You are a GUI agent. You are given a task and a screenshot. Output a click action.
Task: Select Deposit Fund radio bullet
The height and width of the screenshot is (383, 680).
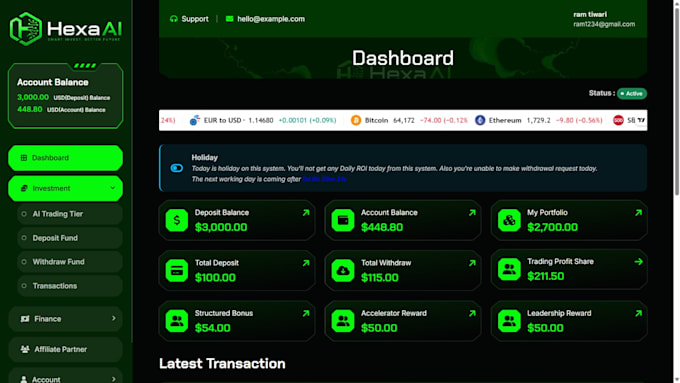click(24, 238)
